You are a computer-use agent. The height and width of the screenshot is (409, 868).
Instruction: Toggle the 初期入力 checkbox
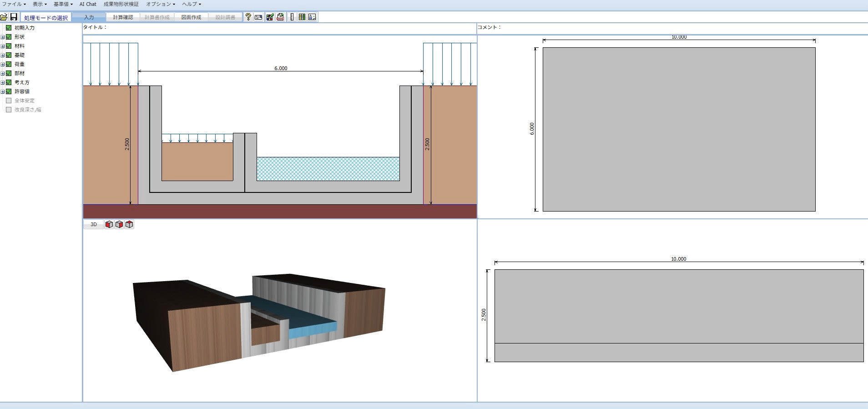[x=9, y=28]
